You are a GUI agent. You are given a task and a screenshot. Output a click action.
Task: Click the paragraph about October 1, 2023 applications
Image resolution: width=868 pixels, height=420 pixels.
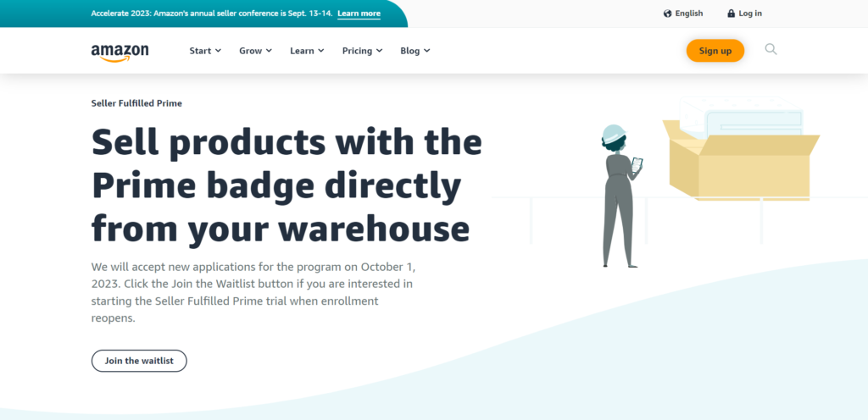click(x=253, y=293)
